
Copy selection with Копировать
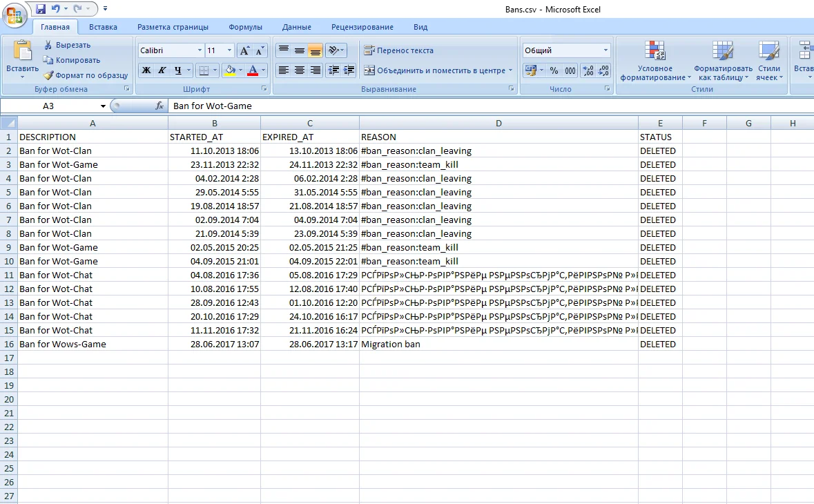point(71,60)
